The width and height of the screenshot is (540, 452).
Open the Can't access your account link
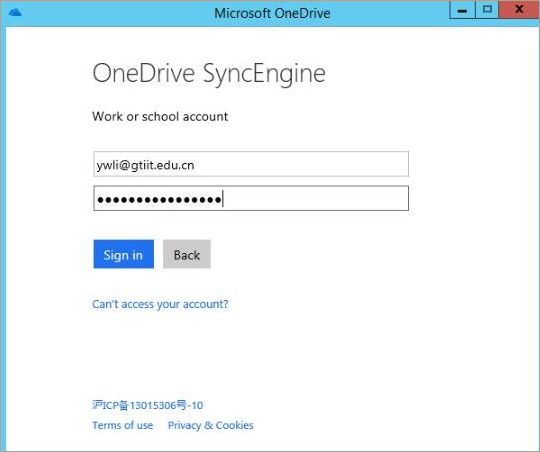pos(160,304)
